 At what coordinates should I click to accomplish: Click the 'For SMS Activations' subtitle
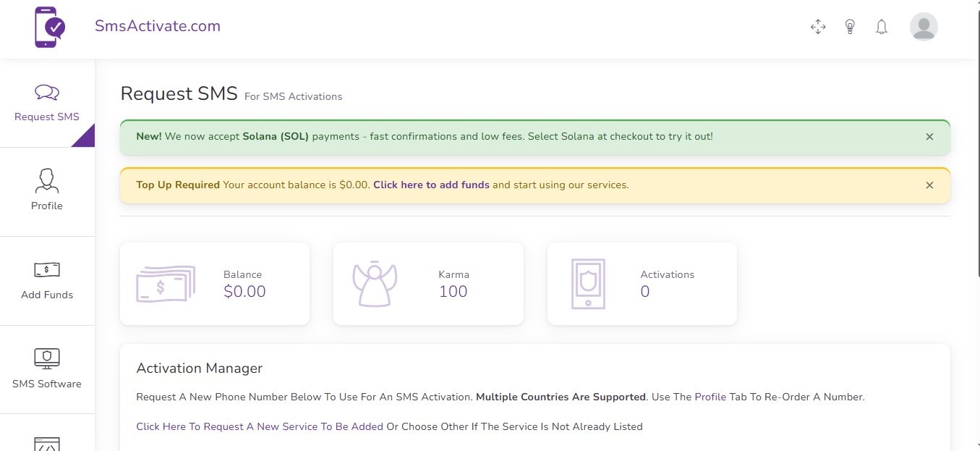point(293,96)
